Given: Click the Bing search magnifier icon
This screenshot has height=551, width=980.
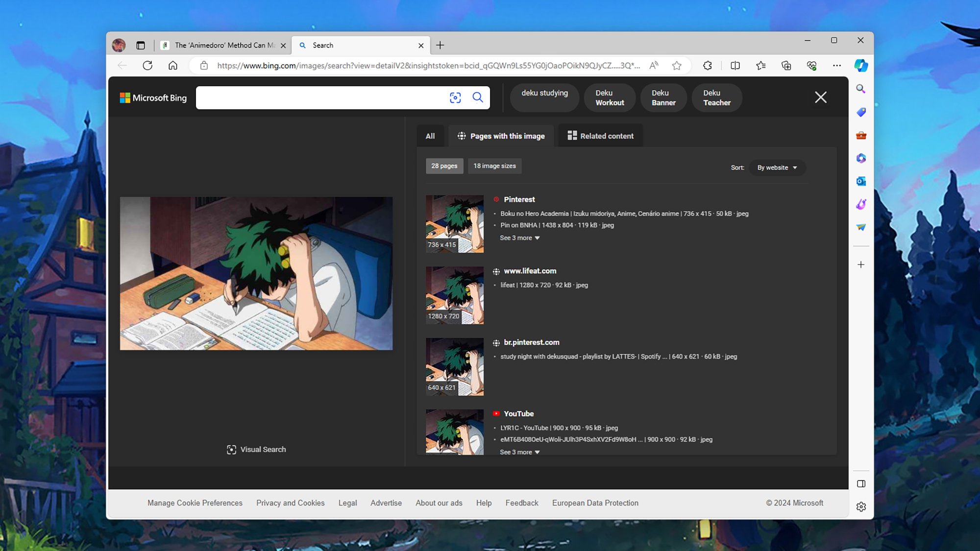Looking at the screenshot, I should (478, 97).
